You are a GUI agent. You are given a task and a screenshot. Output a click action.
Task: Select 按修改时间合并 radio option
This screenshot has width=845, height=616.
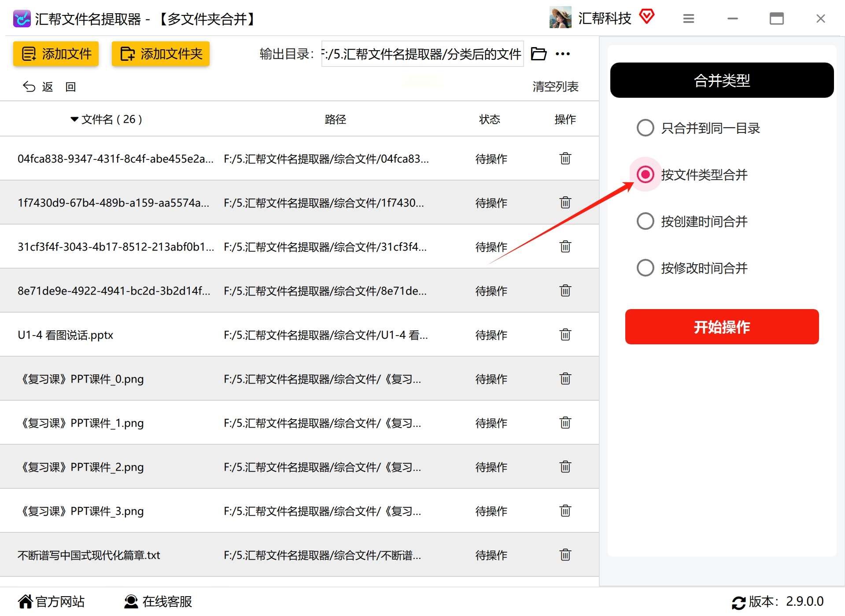(x=645, y=268)
